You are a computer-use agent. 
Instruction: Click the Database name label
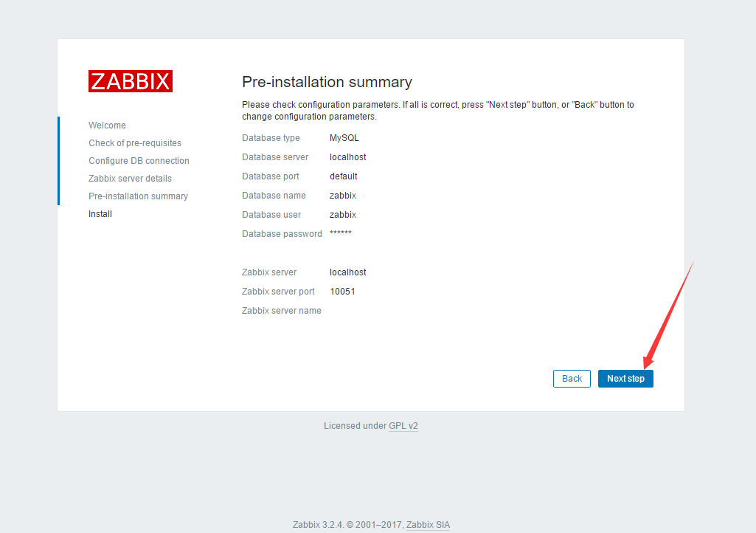[x=274, y=196]
